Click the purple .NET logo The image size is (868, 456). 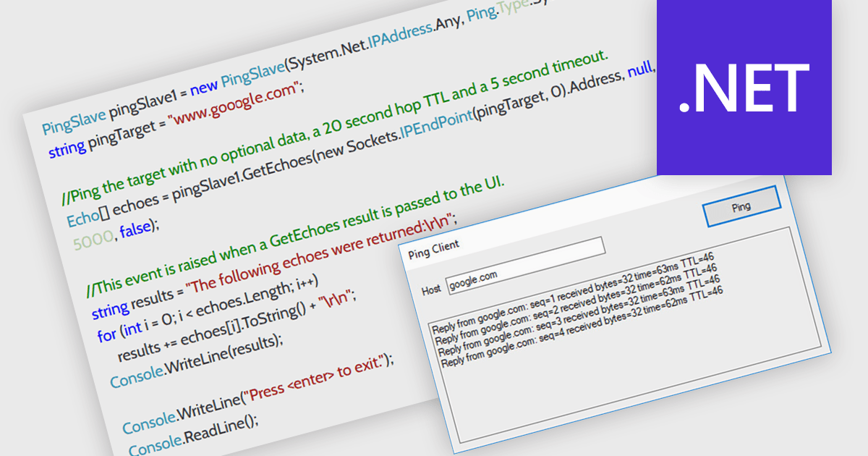click(x=744, y=87)
